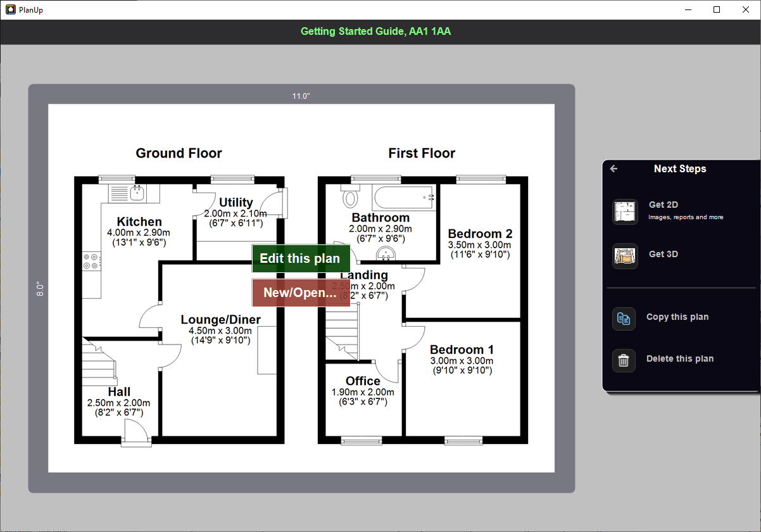Click the Lounge/Diner room label
The width and height of the screenshot is (761, 532).
coord(220,320)
